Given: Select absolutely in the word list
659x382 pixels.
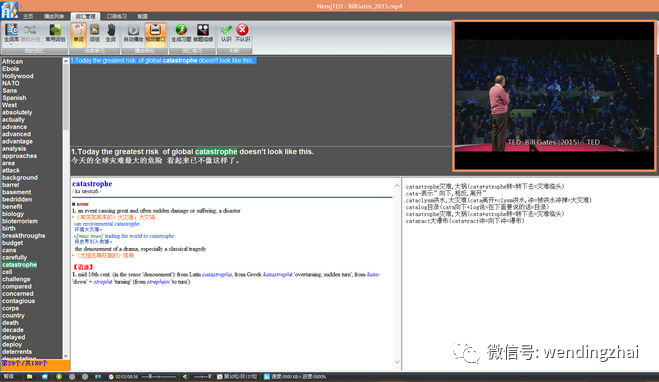Looking at the screenshot, I should tap(17, 112).
